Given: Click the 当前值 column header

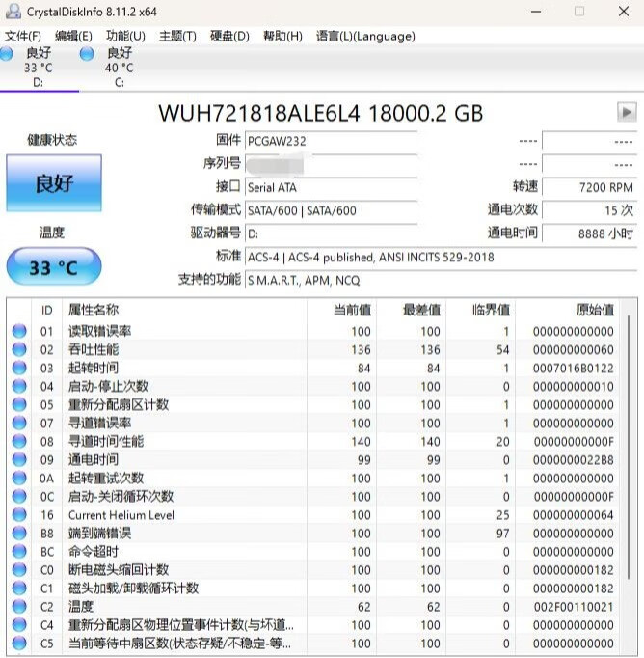Looking at the screenshot, I should (341, 310).
